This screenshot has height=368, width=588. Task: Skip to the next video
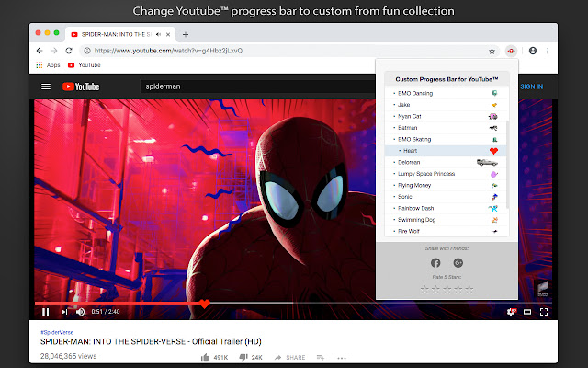pos(62,312)
